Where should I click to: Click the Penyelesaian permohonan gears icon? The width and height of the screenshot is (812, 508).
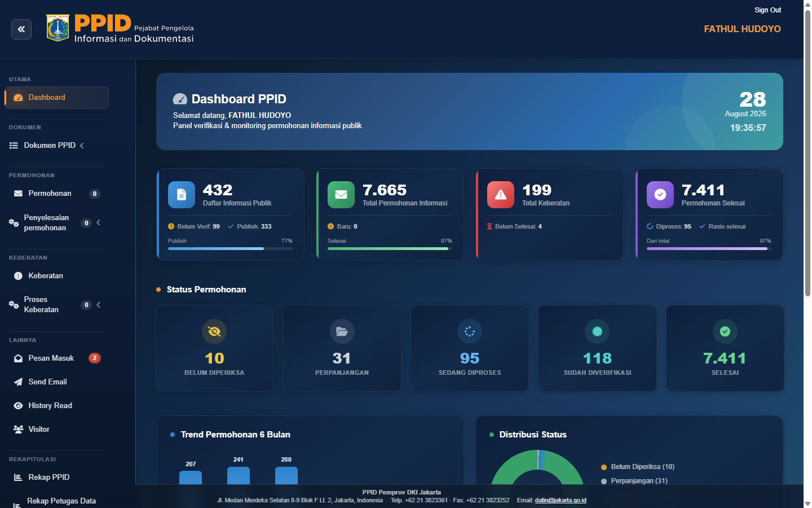14,223
